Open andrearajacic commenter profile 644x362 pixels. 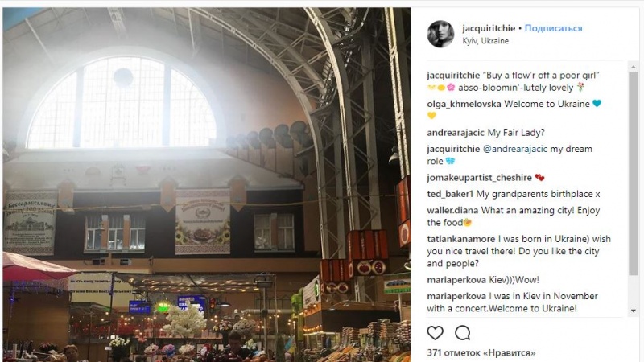click(456, 133)
